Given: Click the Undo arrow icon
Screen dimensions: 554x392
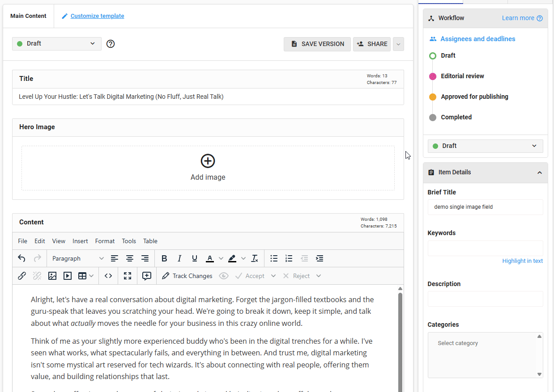Looking at the screenshot, I should (x=21, y=258).
